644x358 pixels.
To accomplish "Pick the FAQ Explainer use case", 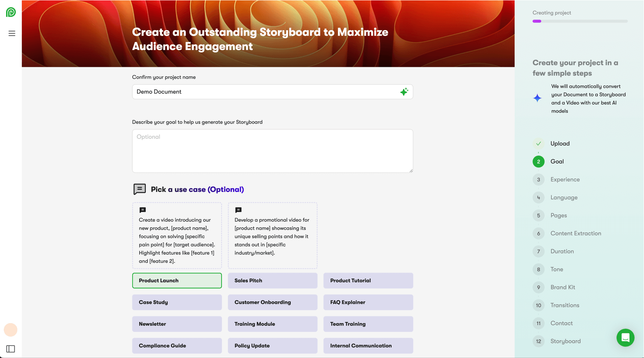I will coord(368,303).
